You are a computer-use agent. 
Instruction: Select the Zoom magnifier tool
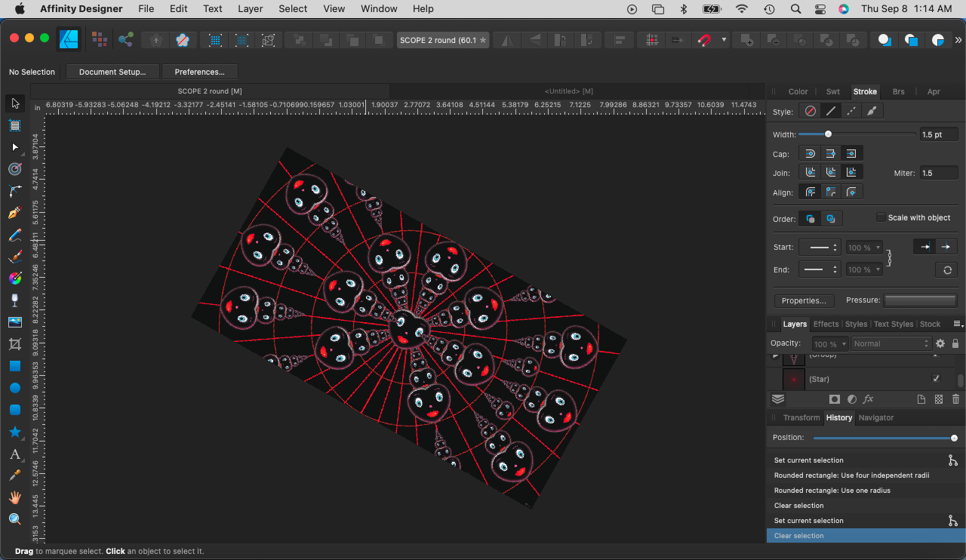point(15,519)
